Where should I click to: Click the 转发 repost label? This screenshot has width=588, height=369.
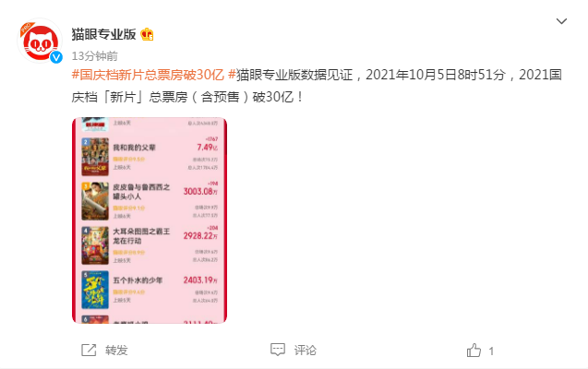point(116,351)
